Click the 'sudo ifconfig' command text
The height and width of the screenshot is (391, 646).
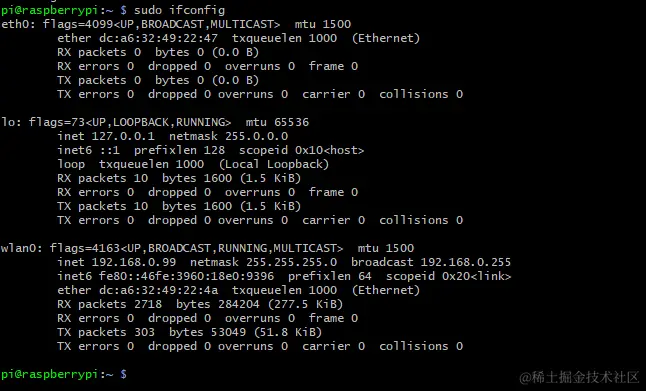tap(179, 10)
